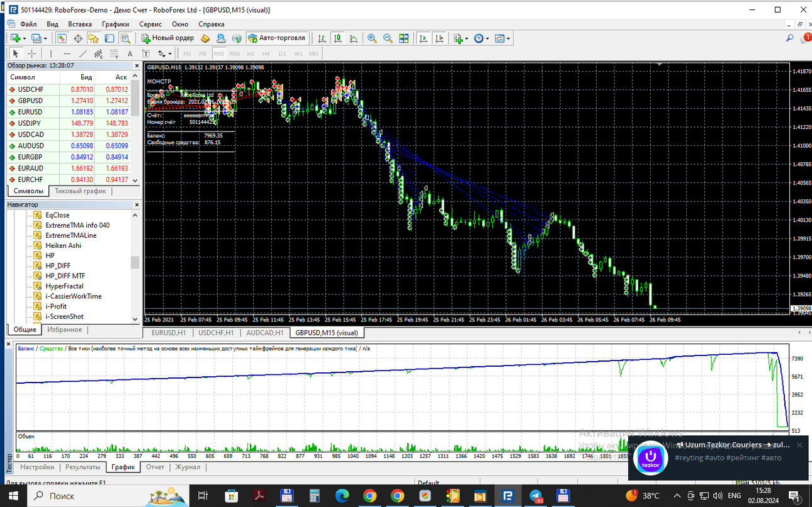Select the arrow cursor tool
812x507 pixels.
16,53
